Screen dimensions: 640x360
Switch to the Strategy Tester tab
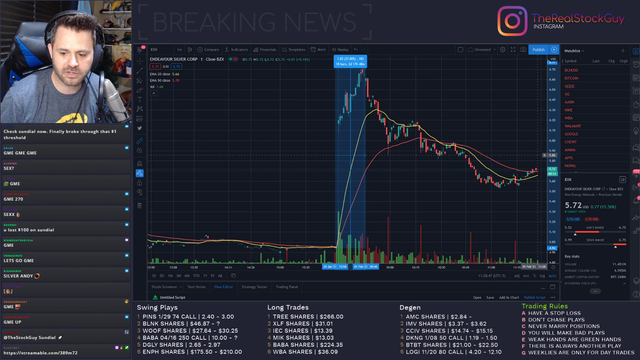pos(254,287)
